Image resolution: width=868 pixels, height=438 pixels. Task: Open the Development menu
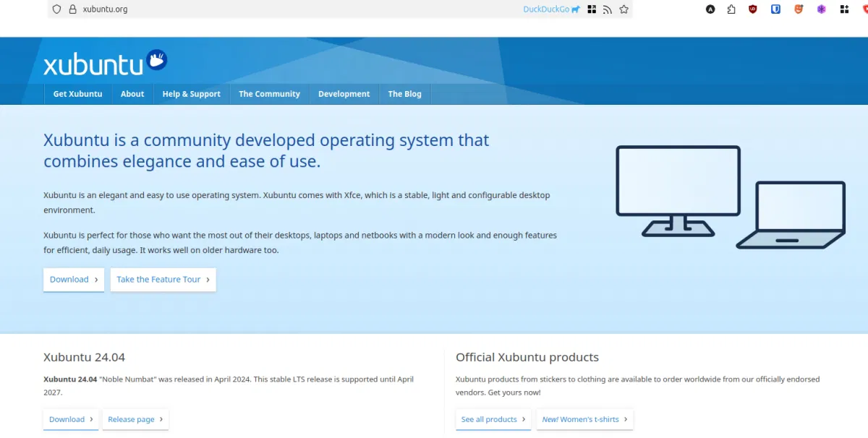click(x=344, y=94)
